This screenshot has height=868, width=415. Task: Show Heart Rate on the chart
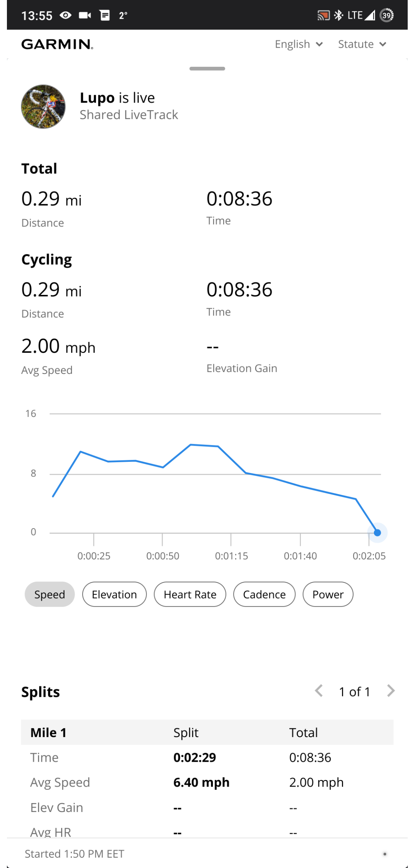pyautogui.click(x=190, y=594)
